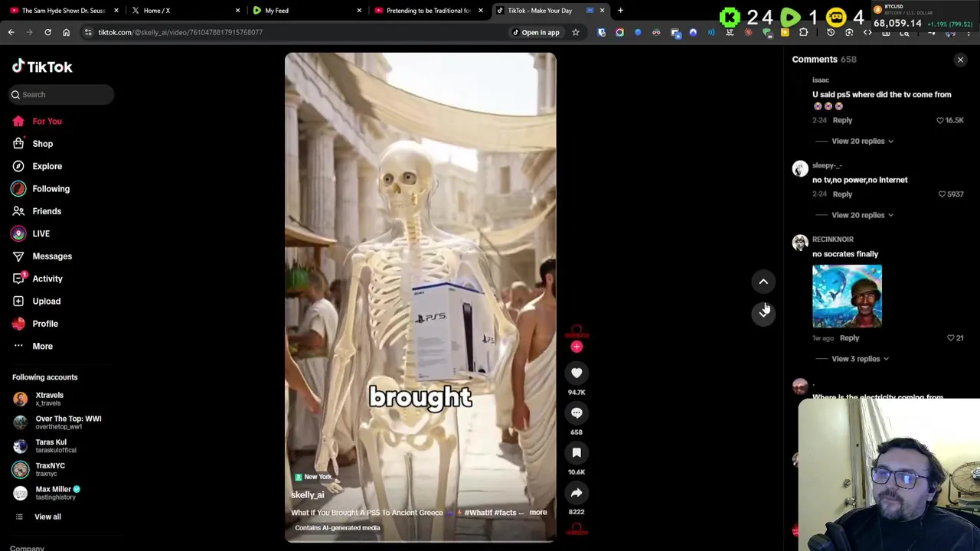
Task: Bookmark this page with the star icon
Action: point(575,32)
